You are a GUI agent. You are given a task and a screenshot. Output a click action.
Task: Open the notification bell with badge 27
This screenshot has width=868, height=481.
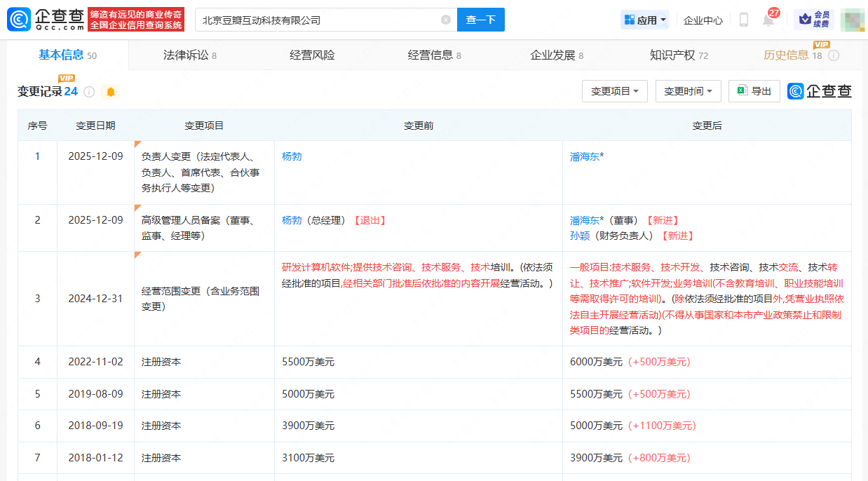tap(768, 20)
